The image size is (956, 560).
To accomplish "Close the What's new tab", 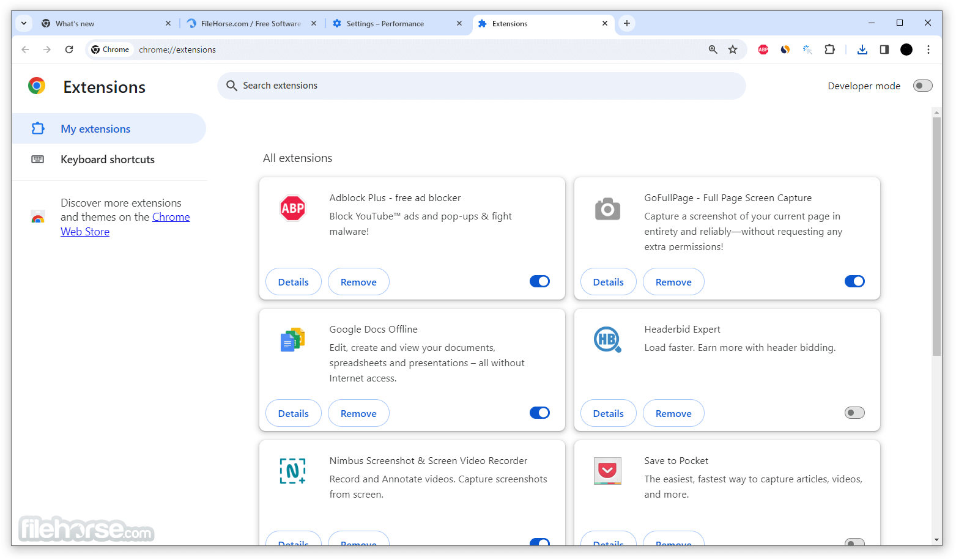I will point(168,23).
